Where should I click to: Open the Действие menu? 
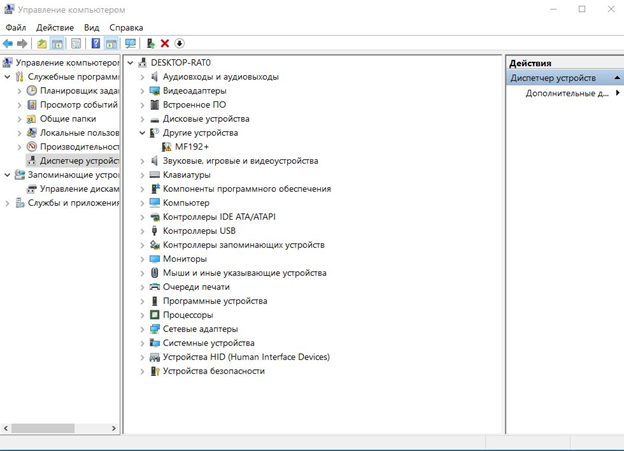pyautogui.click(x=55, y=27)
